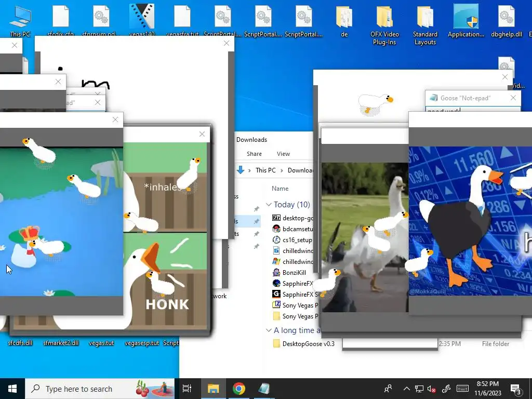Viewport: 532px width, 399px height.
Task: Open OFX Video Plug-Ins folder
Action: click(x=384, y=25)
